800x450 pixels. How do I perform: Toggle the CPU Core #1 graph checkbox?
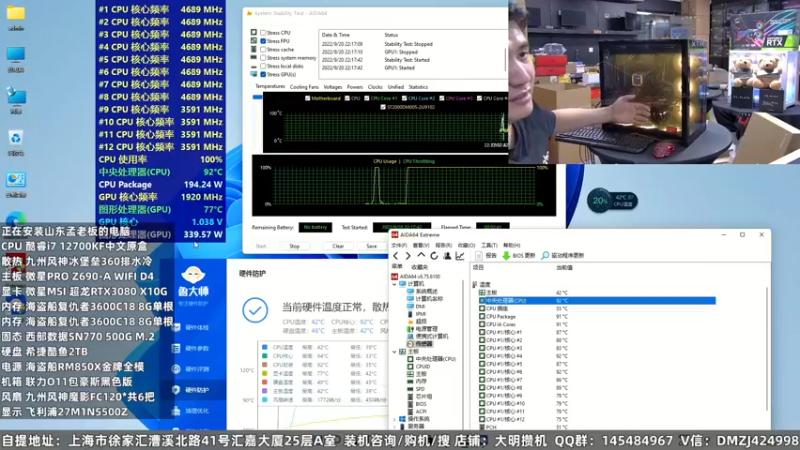tap(367, 98)
